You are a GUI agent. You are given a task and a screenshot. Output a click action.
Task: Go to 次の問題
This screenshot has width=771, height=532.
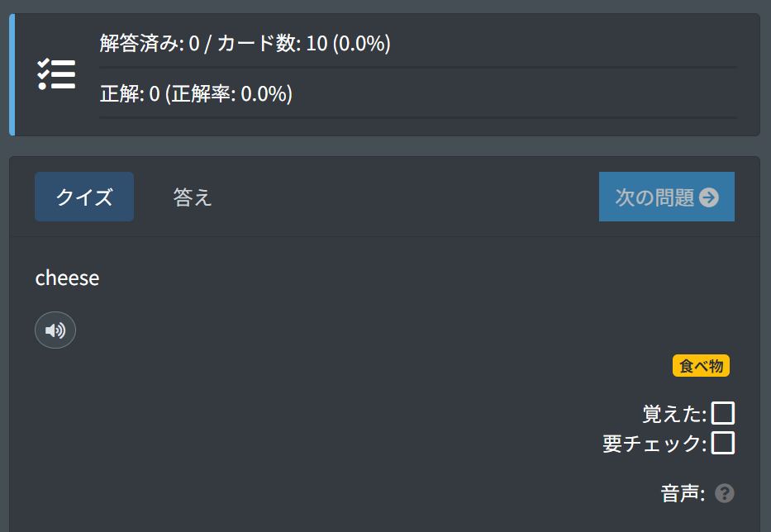point(666,197)
